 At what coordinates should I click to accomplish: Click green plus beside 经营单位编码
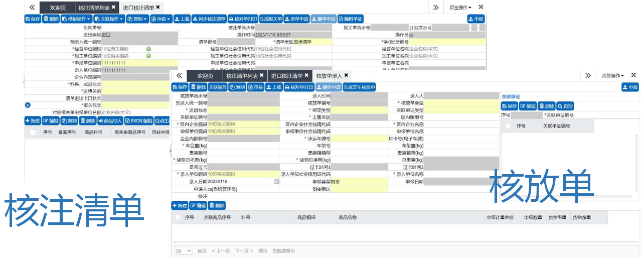tap(148, 49)
